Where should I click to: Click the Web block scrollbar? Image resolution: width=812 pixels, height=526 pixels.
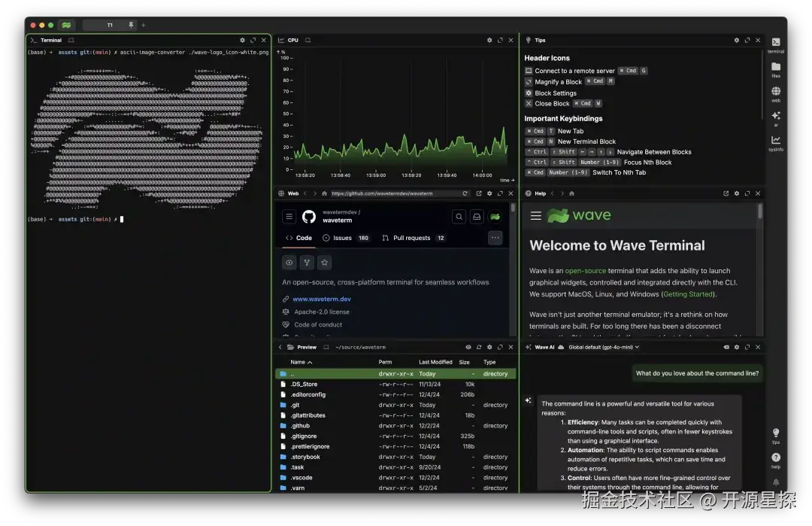click(x=514, y=207)
